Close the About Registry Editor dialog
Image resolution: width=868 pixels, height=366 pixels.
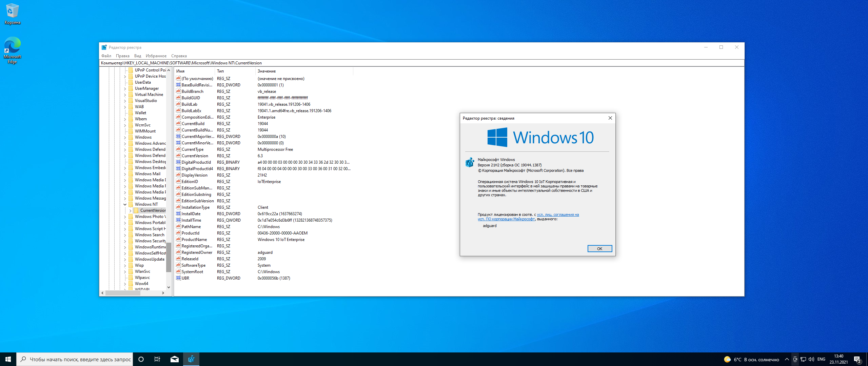click(x=610, y=118)
